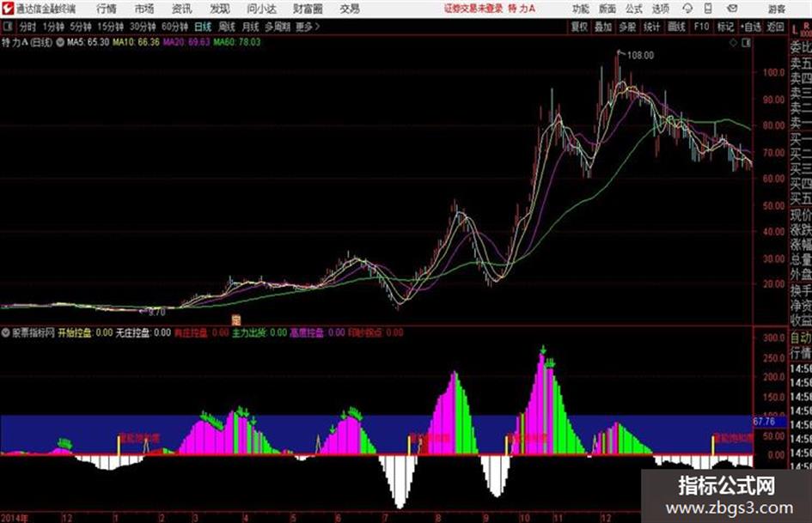Viewport: 812px width, 523px height.
Task: Click the 67.76 value tag on the indicator axis
Action: tap(764, 422)
